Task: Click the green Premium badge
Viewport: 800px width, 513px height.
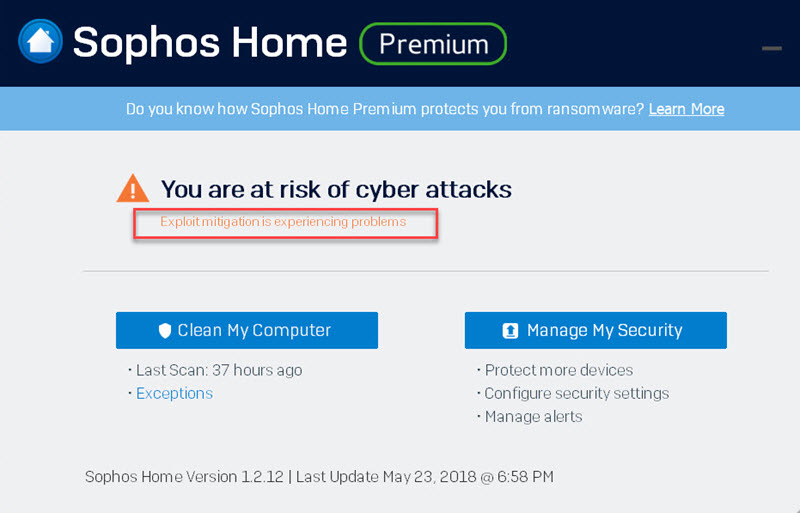Action: tap(433, 44)
